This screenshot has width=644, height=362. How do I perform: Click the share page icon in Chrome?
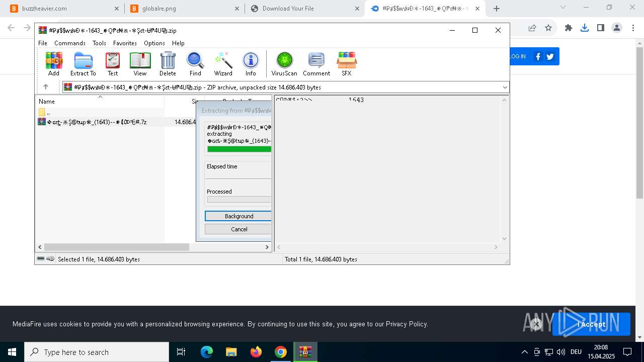click(x=532, y=28)
